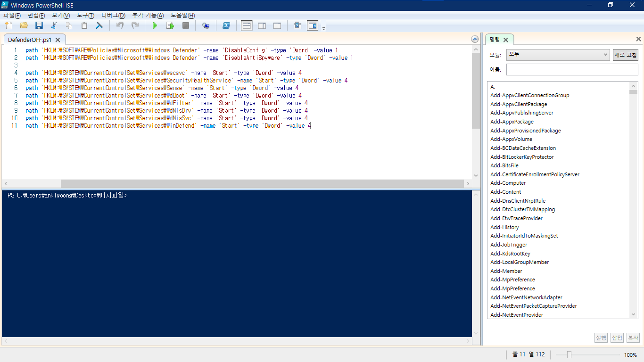Click the 복사 button
Viewport: 644px width, 362px height.
[x=633, y=337]
